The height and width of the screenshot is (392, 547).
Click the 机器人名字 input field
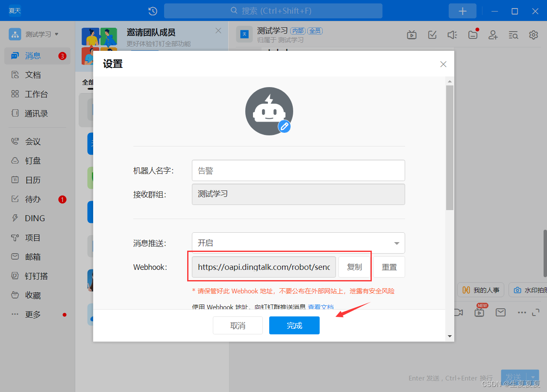pos(298,170)
